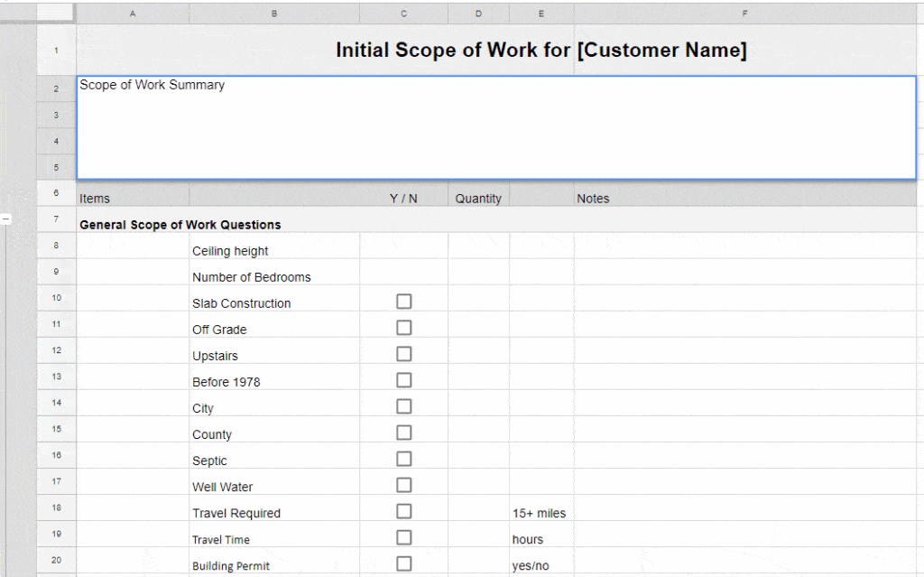Select the Before 1978 label cell
The height and width of the screenshot is (577, 924).
tap(274, 377)
